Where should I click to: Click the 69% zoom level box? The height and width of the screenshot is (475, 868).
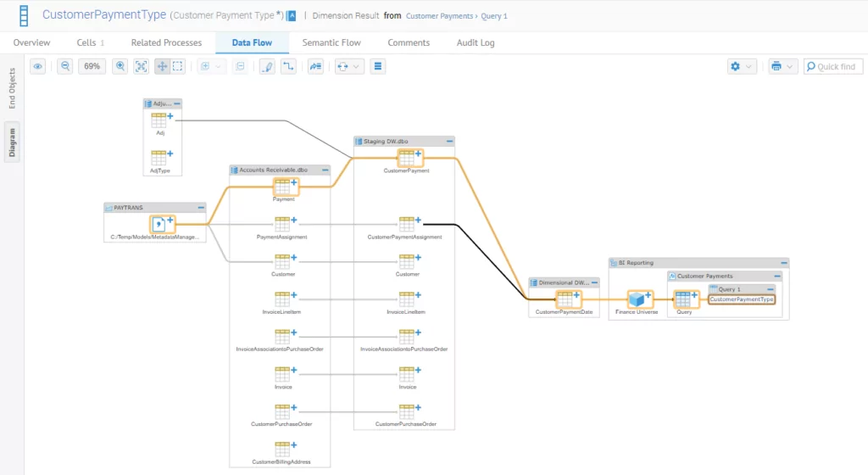[x=92, y=66]
